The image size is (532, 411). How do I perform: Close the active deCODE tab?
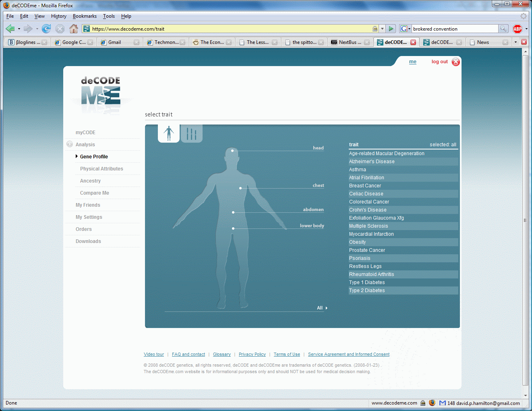click(x=413, y=42)
